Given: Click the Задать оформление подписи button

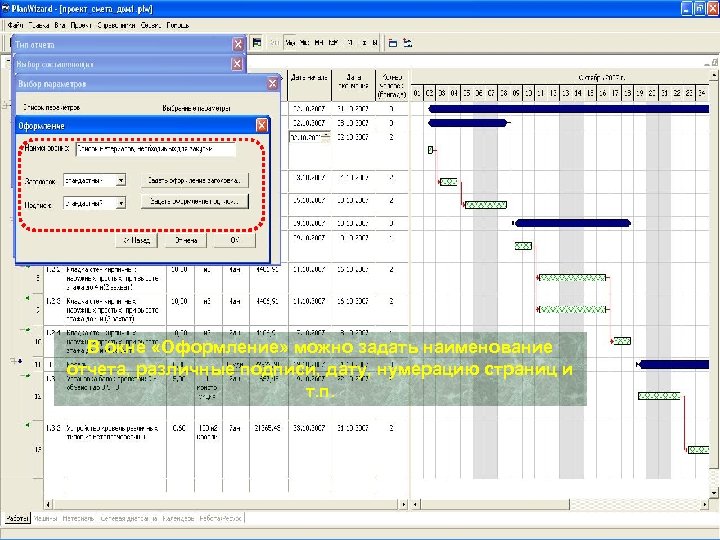Looking at the screenshot, I should coord(195,202).
